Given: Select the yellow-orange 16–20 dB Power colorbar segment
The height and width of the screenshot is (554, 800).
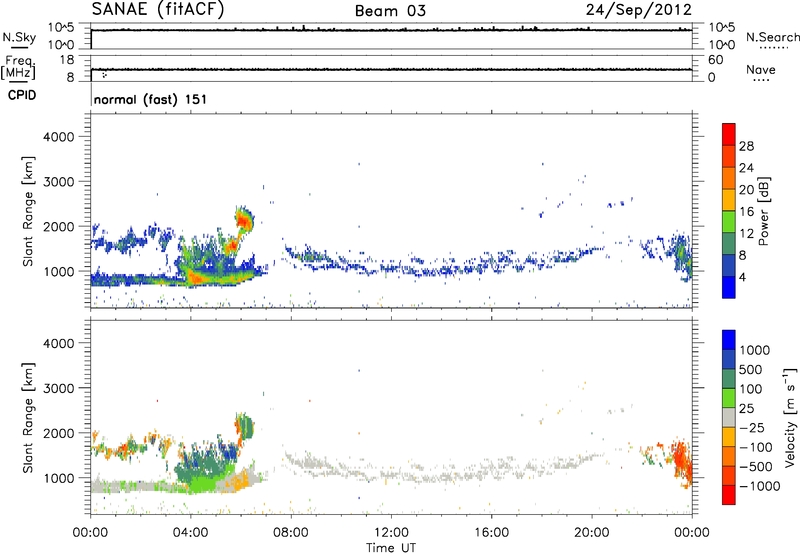Looking at the screenshot, I should tap(729, 200).
